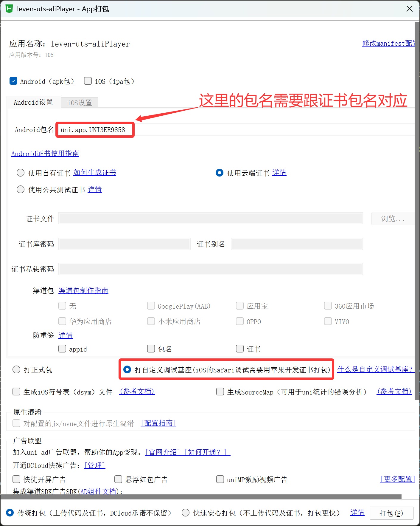Check the appid anti-resign checkbox
The height and width of the screenshot is (526, 420).
click(x=62, y=349)
